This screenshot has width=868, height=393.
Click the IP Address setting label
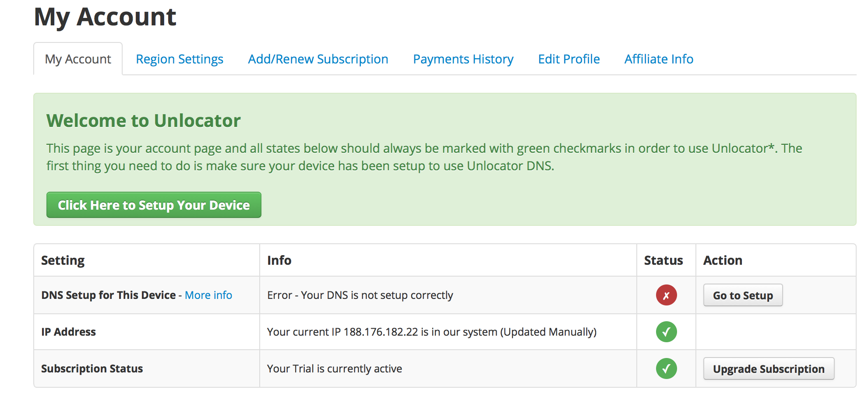click(68, 332)
